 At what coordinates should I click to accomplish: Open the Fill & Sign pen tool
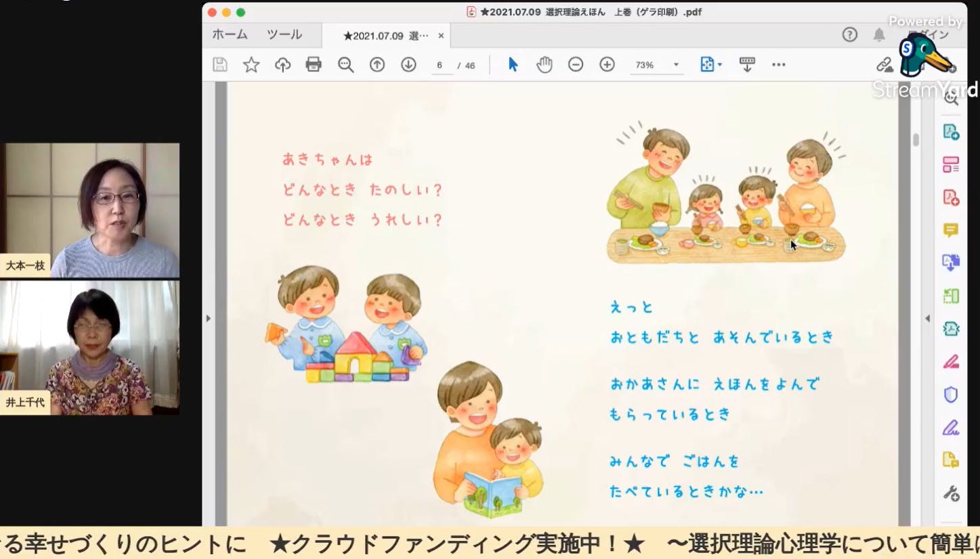951,428
